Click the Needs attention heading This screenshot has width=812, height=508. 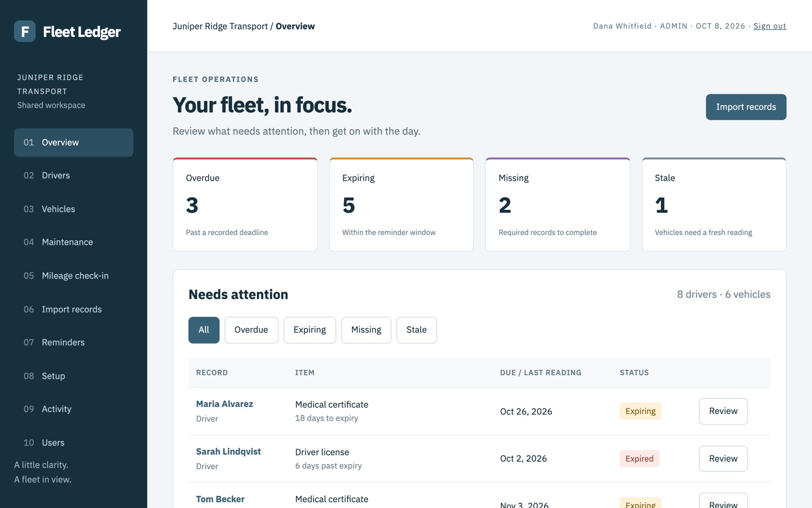coord(238,295)
